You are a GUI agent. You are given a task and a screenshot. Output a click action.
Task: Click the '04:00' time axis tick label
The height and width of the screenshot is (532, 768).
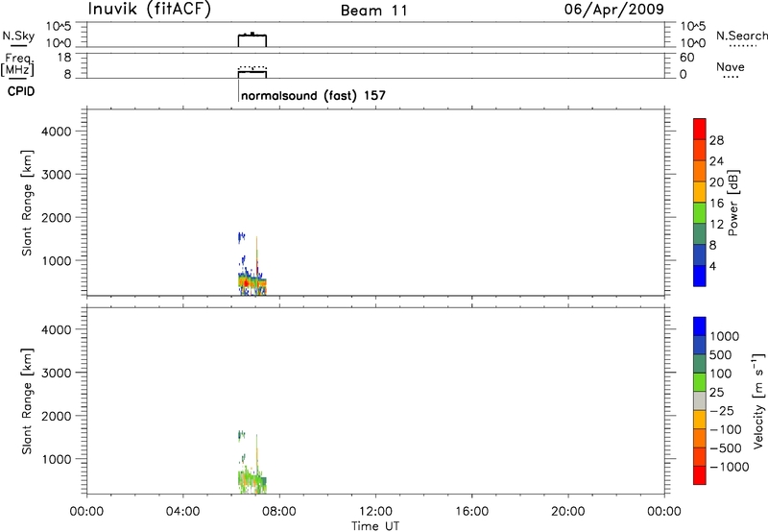tap(182, 512)
